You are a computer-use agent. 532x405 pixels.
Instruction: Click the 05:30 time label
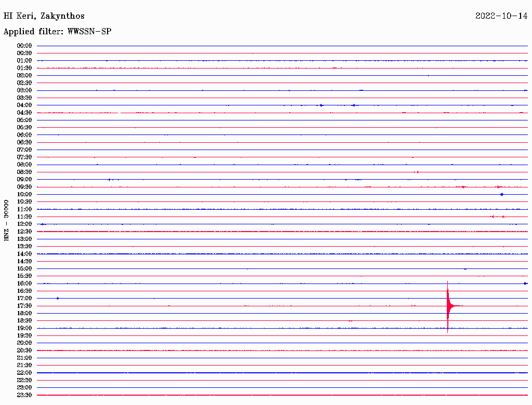[24, 128]
